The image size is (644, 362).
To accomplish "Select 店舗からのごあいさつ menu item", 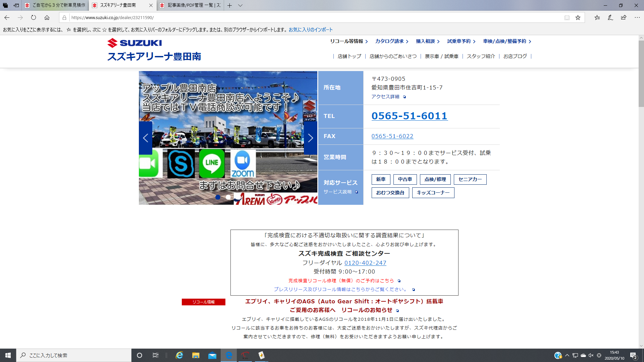I will pos(393,56).
